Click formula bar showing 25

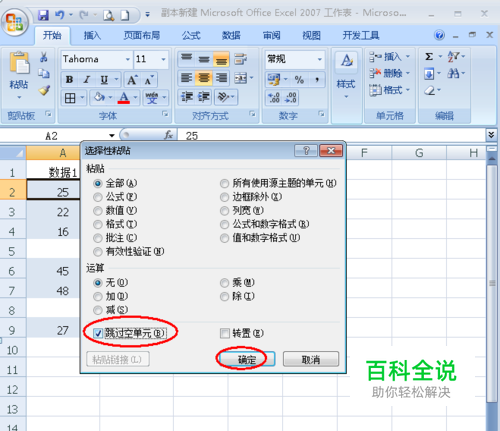[331, 135]
